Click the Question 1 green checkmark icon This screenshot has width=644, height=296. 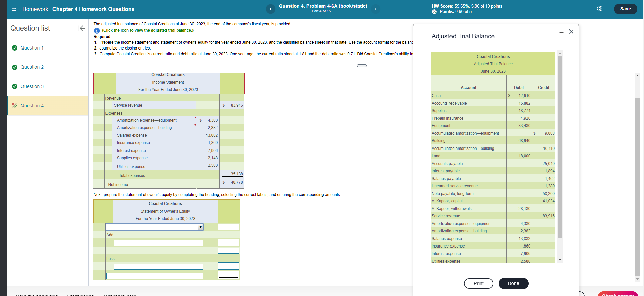[x=14, y=48]
